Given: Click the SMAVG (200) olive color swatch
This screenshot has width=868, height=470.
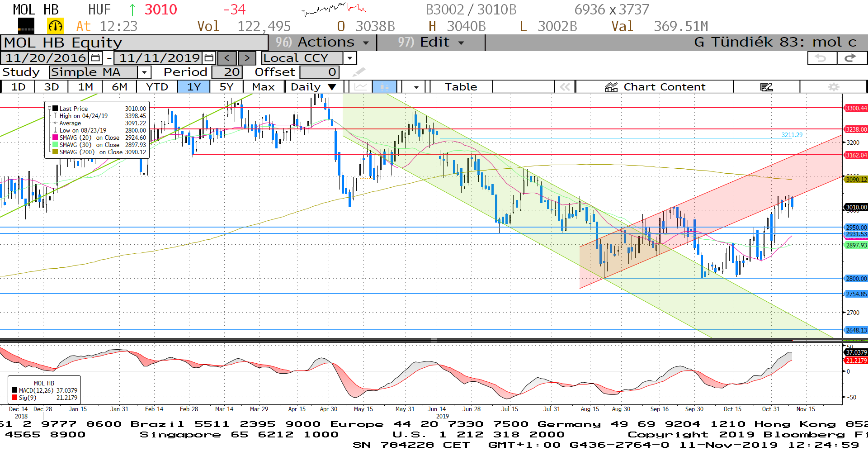Looking at the screenshot, I should coord(55,152).
